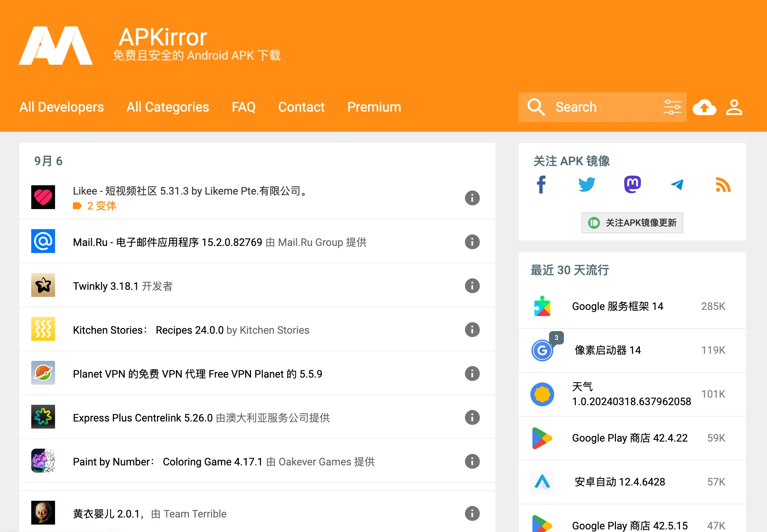Click the 关注APK镜像更新 follow button
767x532 pixels.
click(x=632, y=223)
